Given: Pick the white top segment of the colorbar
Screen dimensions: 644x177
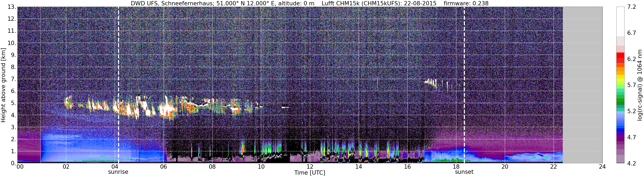Looking at the screenshot, I should point(620,21).
